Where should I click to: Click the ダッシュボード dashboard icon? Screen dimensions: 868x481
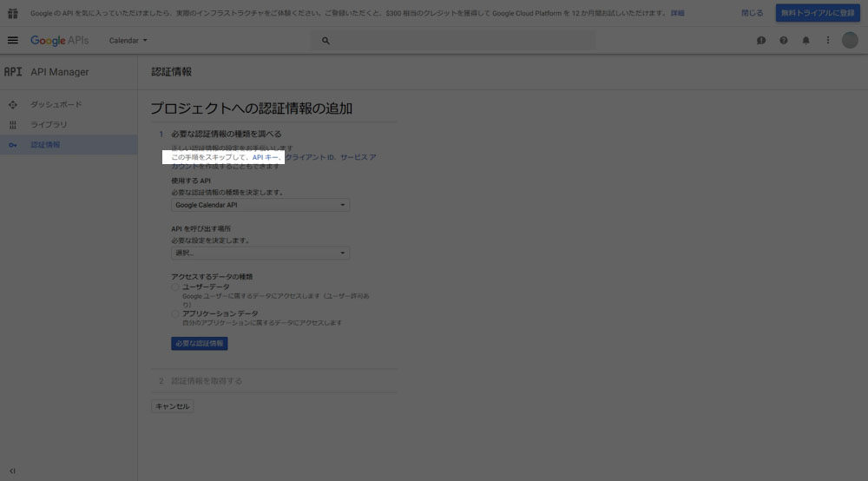coord(13,104)
